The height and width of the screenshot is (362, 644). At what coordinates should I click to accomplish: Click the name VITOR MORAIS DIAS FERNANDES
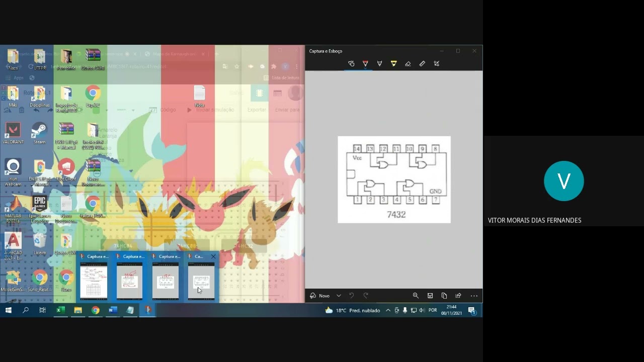pos(534,220)
